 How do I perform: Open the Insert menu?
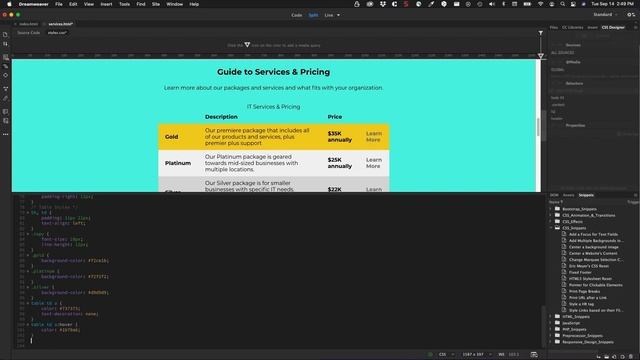pyautogui.click(x=106, y=4)
